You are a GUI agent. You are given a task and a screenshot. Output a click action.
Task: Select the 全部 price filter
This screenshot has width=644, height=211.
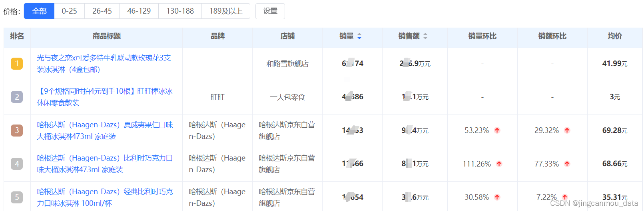pyautogui.click(x=39, y=11)
